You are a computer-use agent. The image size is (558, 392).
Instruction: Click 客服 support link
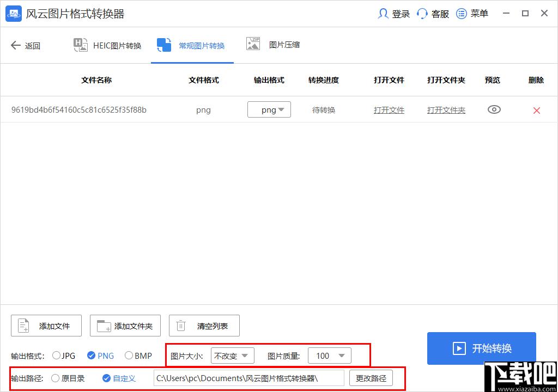click(440, 14)
